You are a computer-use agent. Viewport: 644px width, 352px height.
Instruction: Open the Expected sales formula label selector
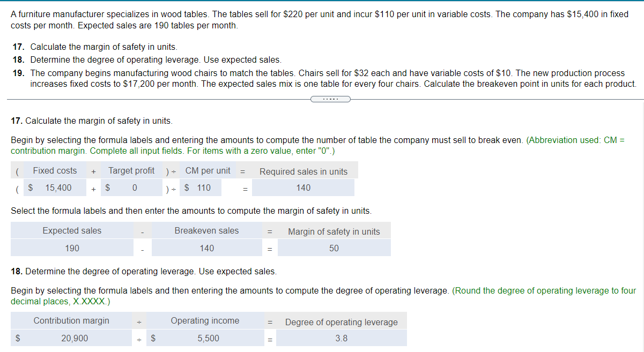coord(72,230)
